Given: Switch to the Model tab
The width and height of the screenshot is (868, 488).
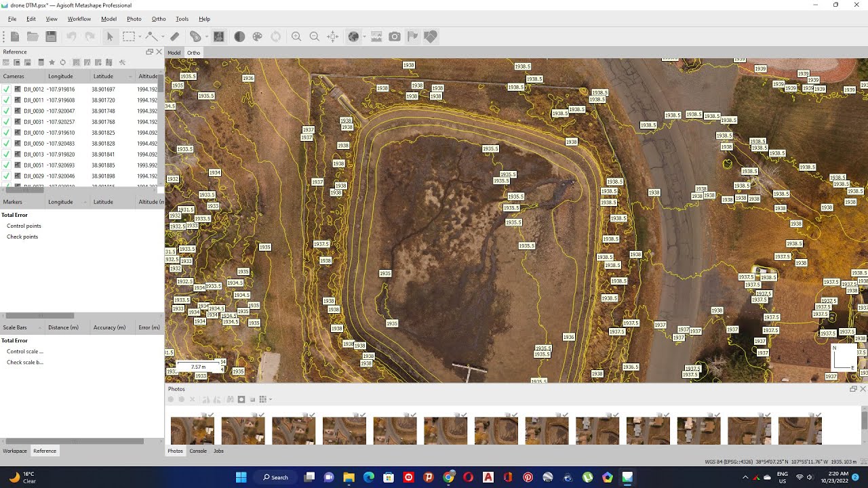Looking at the screenshot, I should (x=174, y=53).
